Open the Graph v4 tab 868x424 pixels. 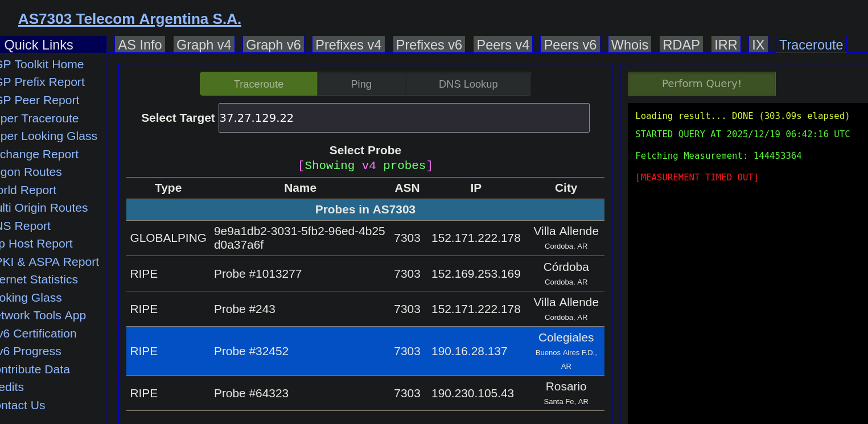click(x=204, y=45)
